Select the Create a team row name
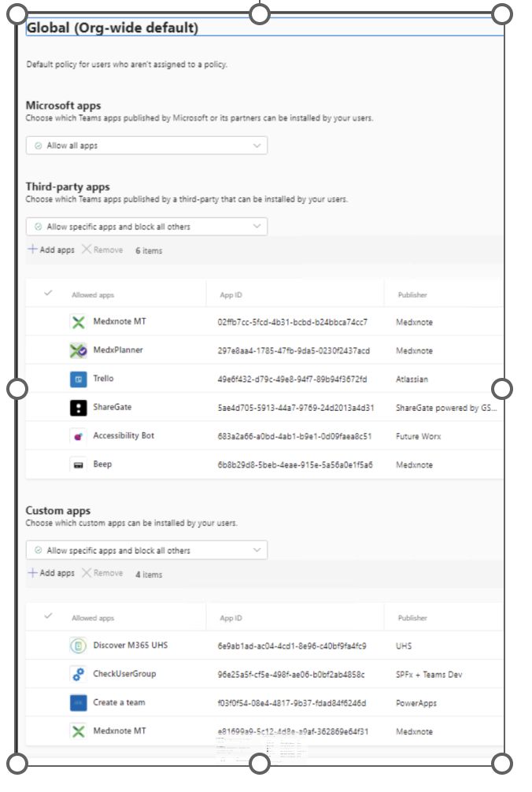Image resolution: width=532 pixels, height=792 pixels. pyautogui.click(x=119, y=702)
